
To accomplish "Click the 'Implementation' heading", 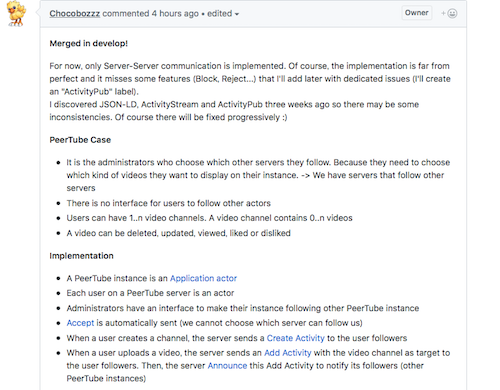I will click(x=81, y=256).
